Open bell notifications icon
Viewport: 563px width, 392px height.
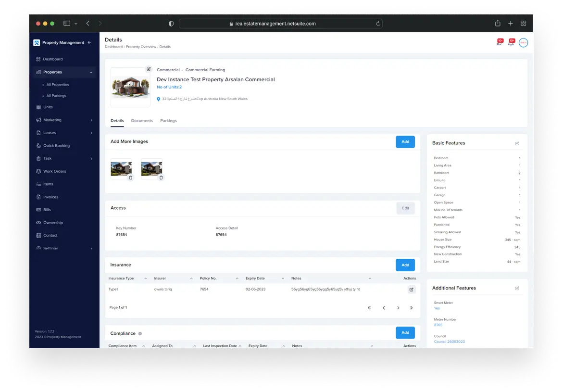[x=511, y=42]
